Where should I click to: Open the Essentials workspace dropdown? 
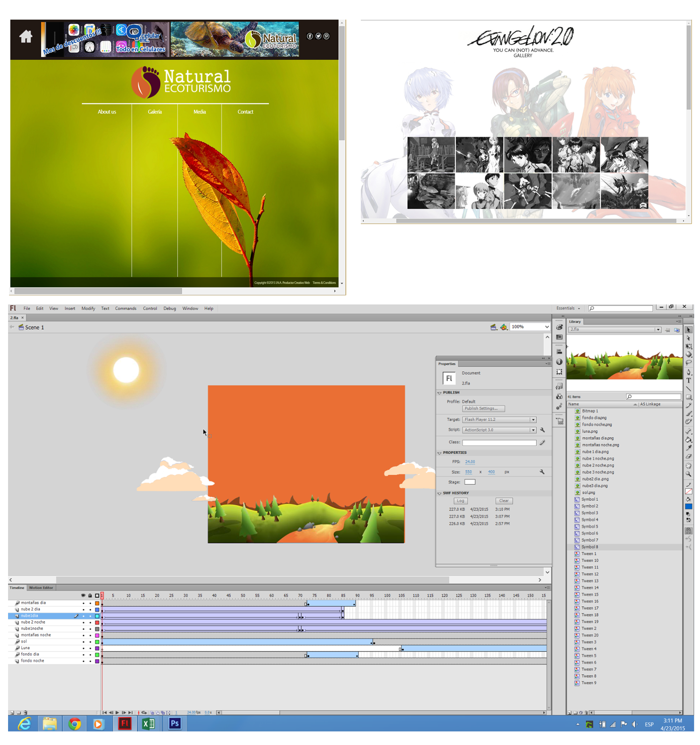click(x=568, y=308)
